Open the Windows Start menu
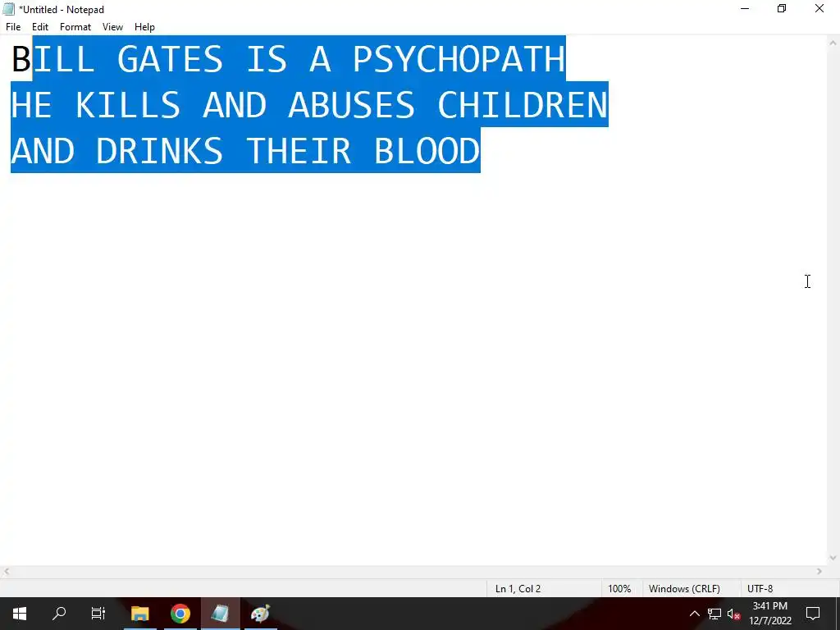 coord(20,614)
